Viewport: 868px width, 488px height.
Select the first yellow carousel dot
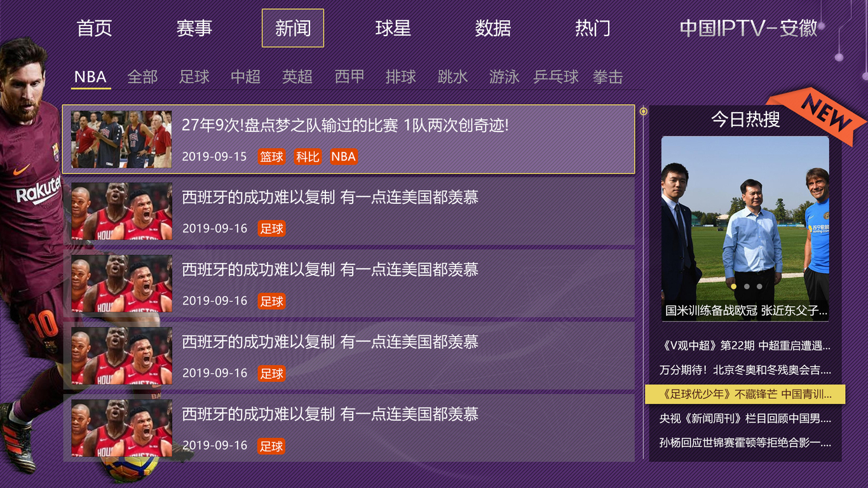tap(734, 287)
